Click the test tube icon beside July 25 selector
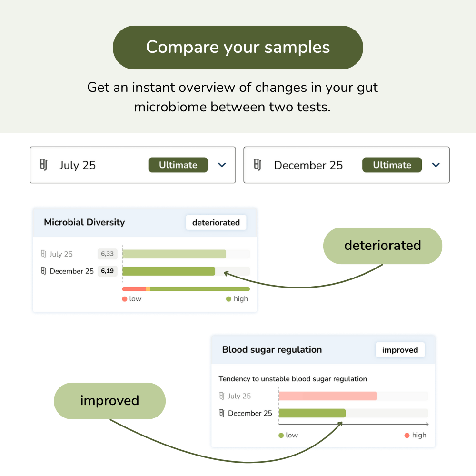 click(x=43, y=165)
